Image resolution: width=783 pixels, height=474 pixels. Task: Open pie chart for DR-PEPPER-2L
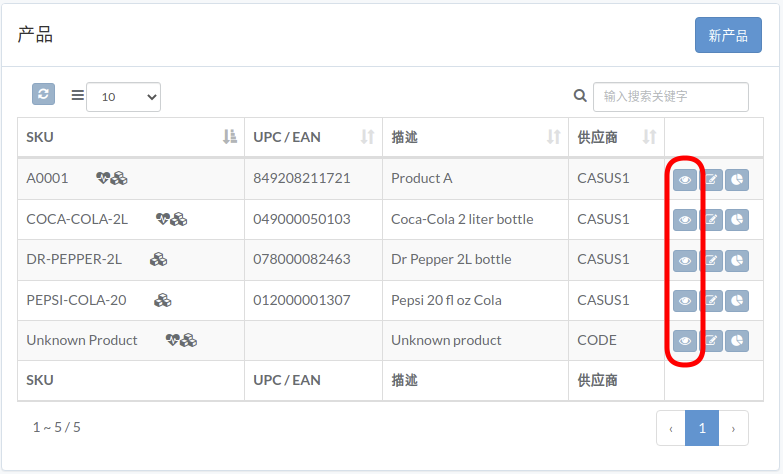737,261
